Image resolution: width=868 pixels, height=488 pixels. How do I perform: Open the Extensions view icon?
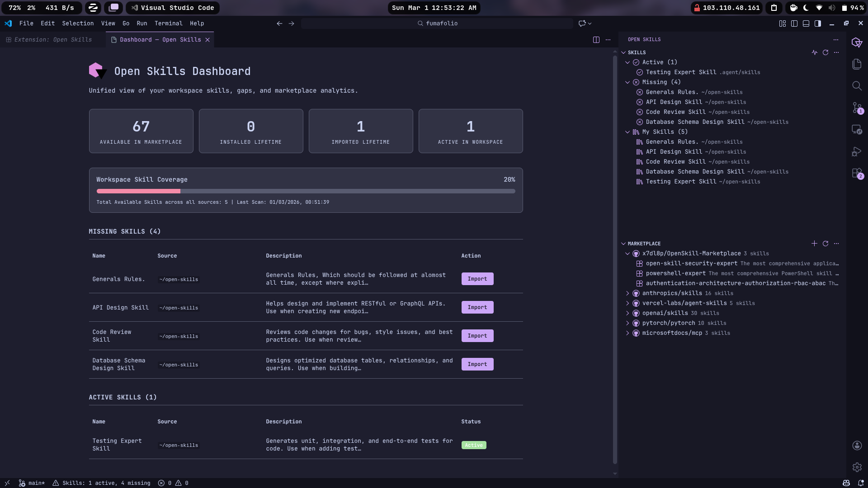857,174
